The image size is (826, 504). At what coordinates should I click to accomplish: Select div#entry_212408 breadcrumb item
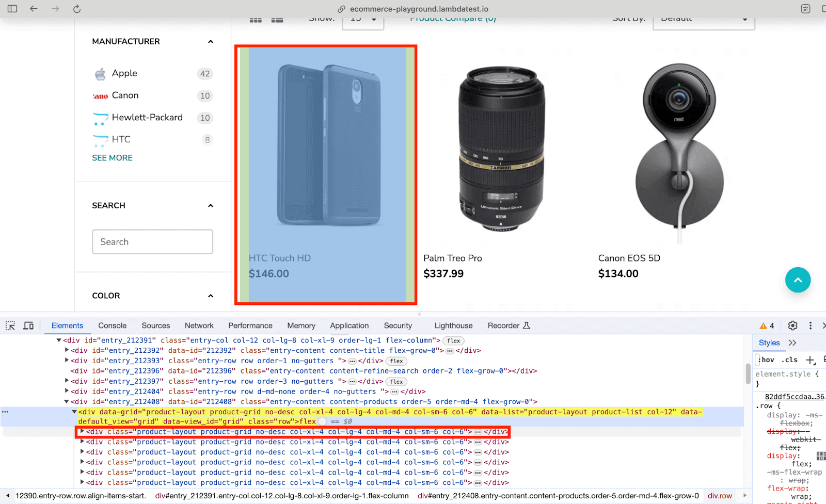click(558, 496)
